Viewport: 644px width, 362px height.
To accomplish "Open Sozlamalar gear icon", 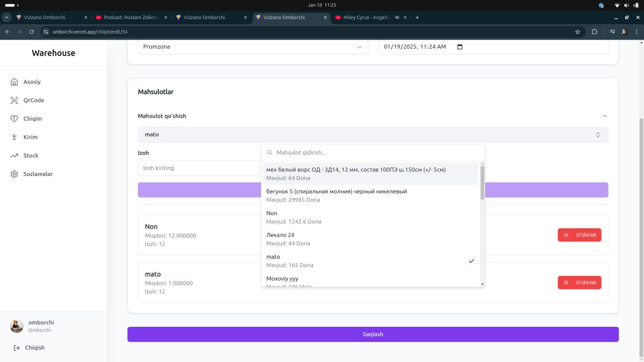I will pyautogui.click(x=14, y=174).
